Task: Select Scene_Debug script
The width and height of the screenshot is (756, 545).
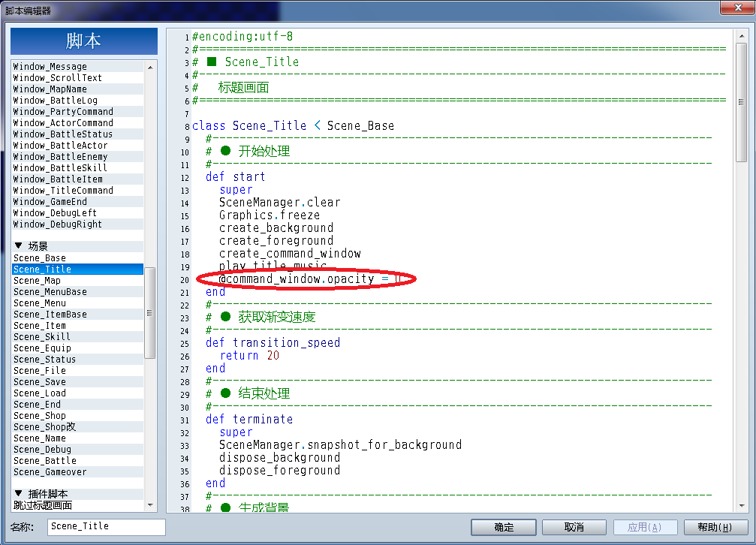Action: coord(77,449)
